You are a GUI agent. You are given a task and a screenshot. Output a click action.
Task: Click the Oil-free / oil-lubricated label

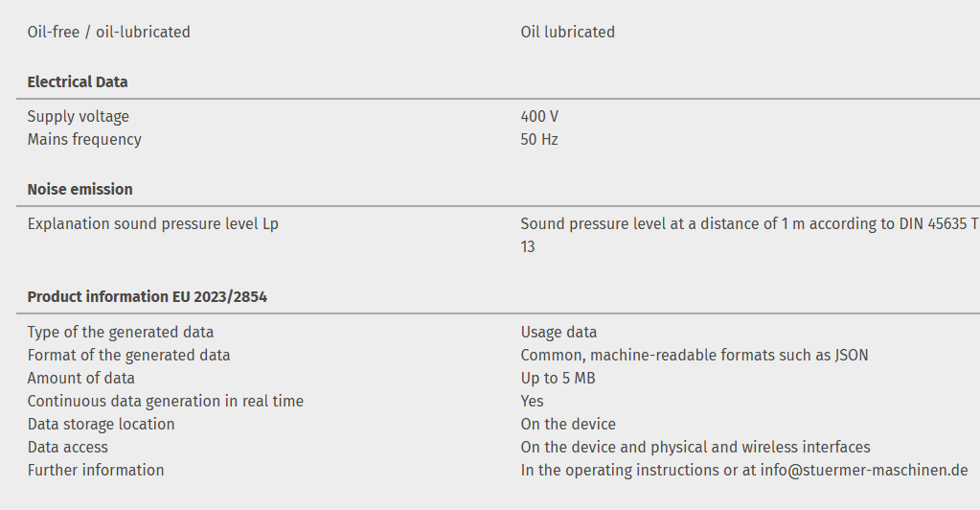point(108,33)
